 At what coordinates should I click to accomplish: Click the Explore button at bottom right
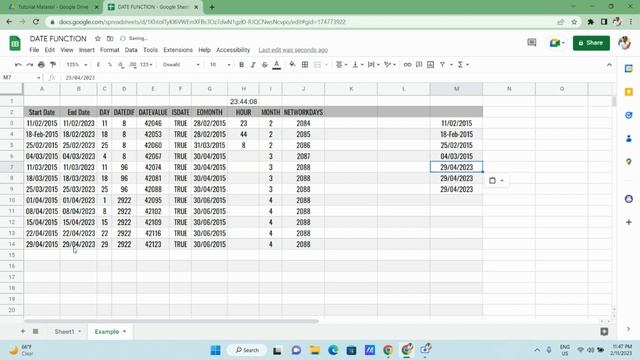point(604,332)
